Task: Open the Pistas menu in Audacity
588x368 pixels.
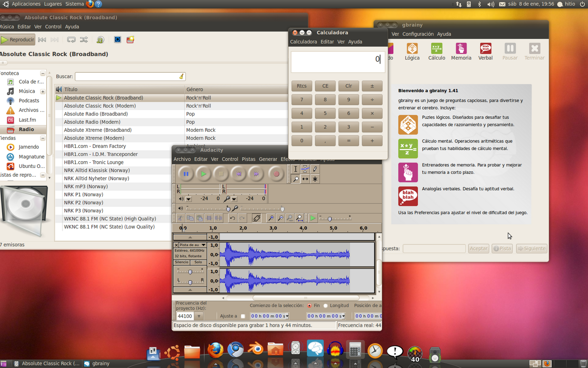Action: coord(248,159)
